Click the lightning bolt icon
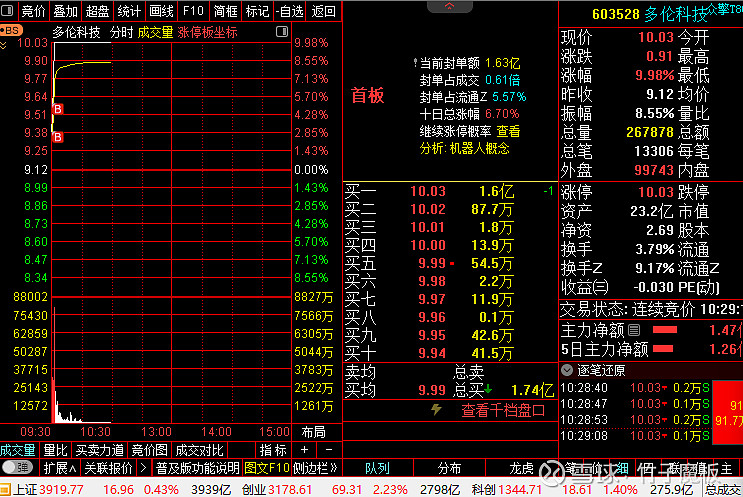The height and width of the screenshot is (497, 743). pyautogui.click(x=436, y=409)
